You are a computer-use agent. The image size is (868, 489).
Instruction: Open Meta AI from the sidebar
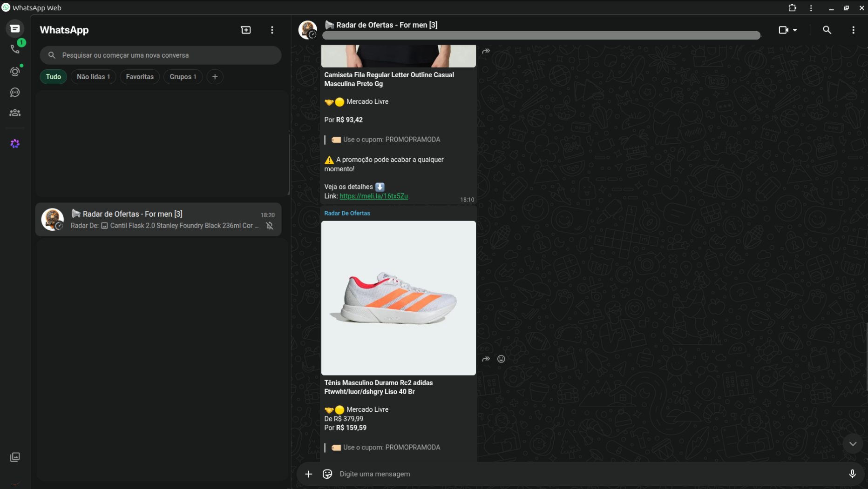[15, 144]
